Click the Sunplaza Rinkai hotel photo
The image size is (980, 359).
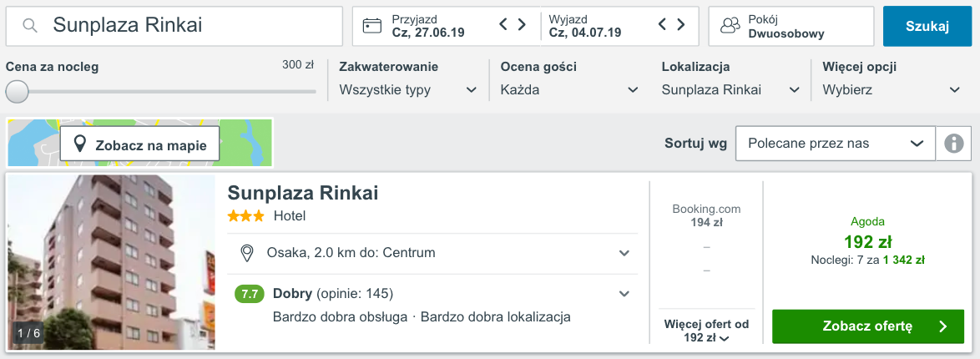click(x=111, y=261)
